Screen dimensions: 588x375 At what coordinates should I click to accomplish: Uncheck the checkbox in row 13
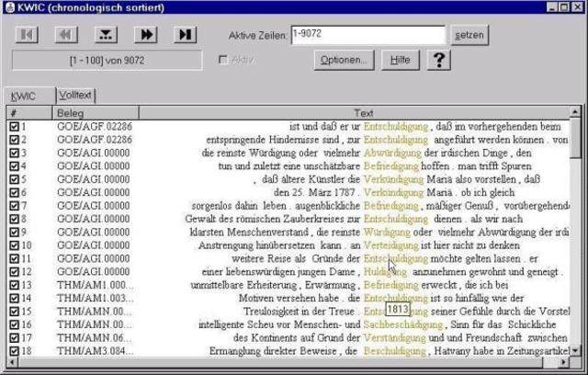[14, 285]
